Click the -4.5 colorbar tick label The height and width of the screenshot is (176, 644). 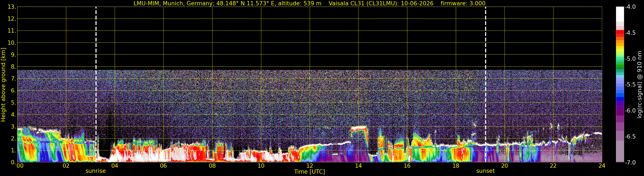pos(630,33)
